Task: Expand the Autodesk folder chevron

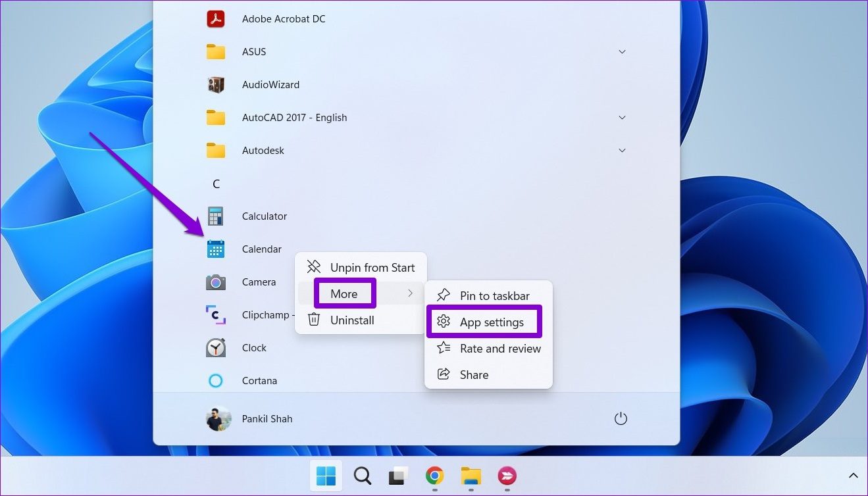Action: tap(622, 151)
